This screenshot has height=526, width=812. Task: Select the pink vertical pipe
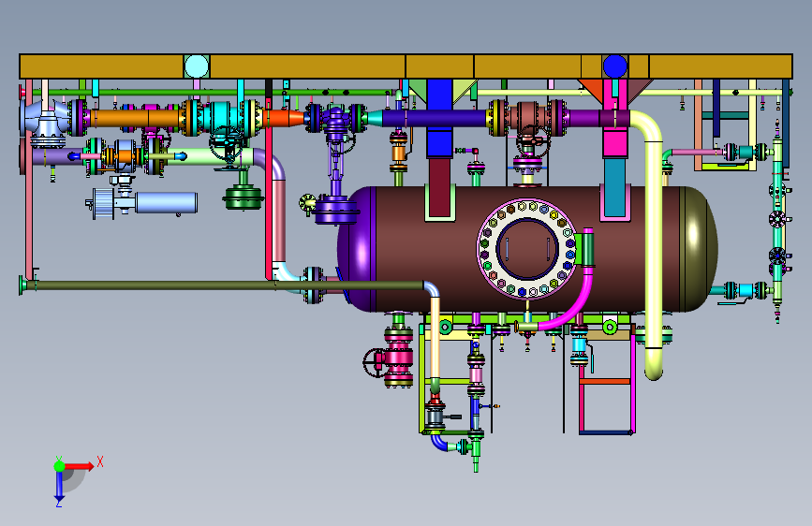click(279, 220)
